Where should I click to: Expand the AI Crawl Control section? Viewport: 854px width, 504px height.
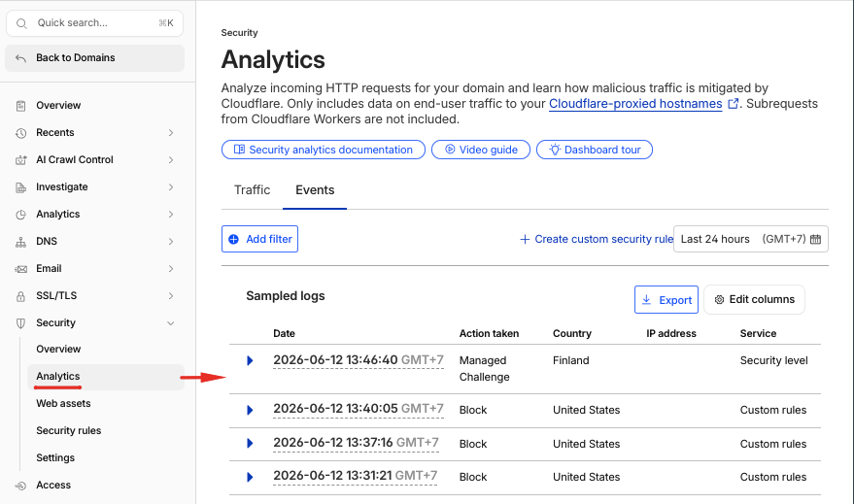tap(171, 160)
